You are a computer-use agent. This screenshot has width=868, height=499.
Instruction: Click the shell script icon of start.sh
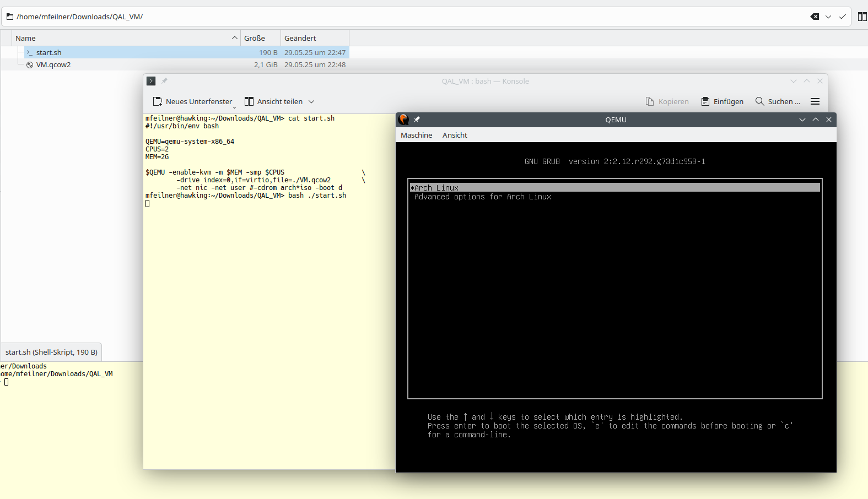point(30,52)
